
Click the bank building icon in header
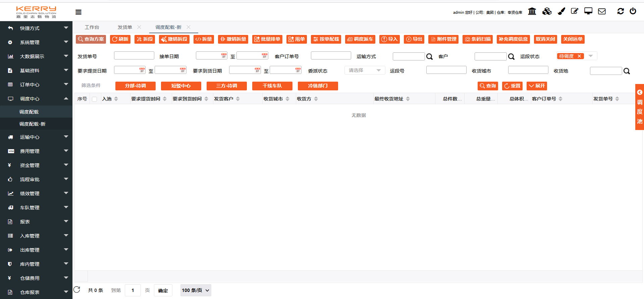click(x=532, y=11)
